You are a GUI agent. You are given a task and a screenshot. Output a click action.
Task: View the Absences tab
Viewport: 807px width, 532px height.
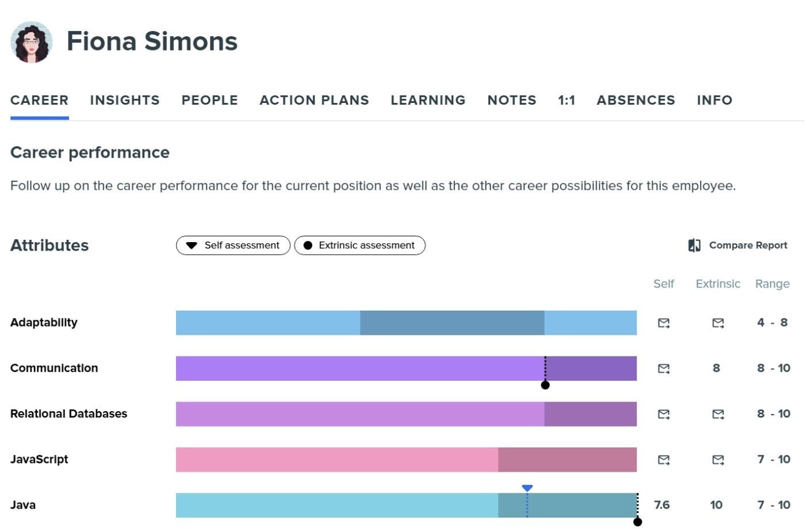tap(636, 100)
